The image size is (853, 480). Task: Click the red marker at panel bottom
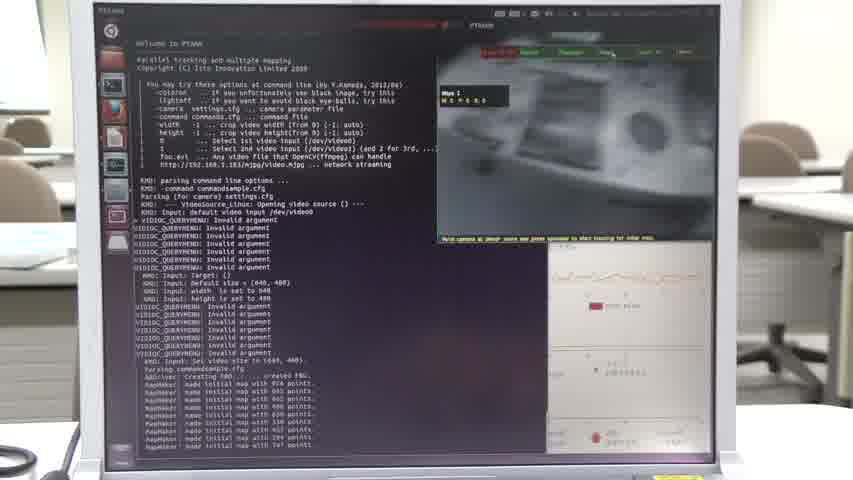click(x=596, y=438)
